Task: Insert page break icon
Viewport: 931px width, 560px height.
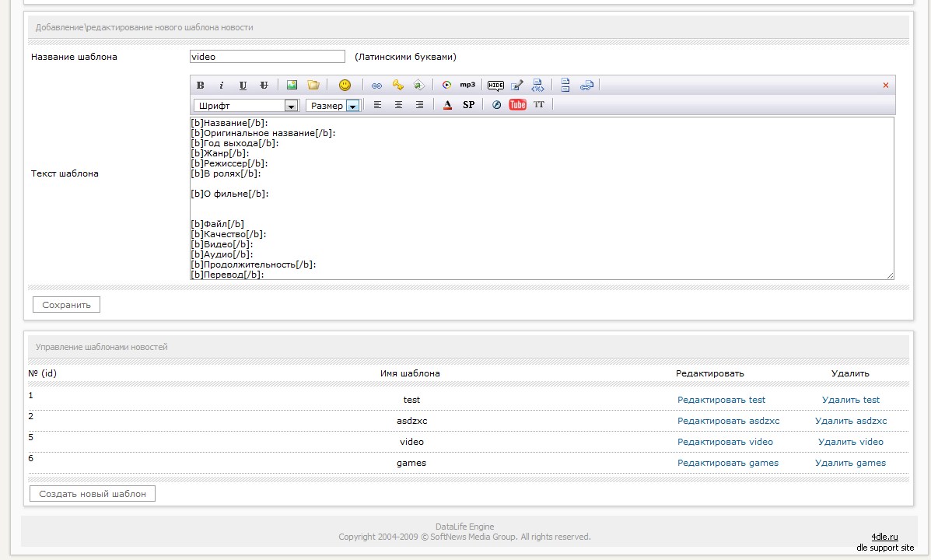Action: click(565, 86)
